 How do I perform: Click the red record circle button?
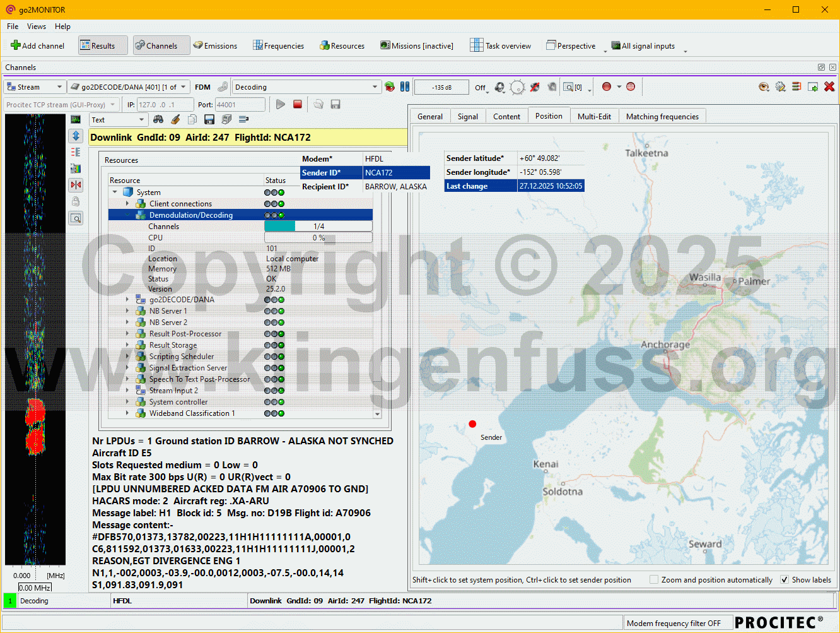coord(606,87)
